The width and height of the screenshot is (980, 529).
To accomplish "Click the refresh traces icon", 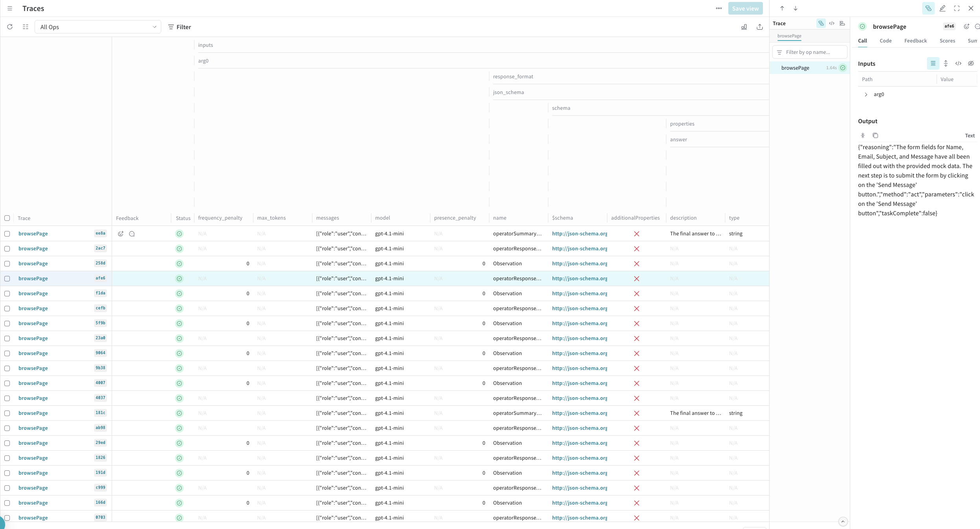I will (x=10, y=27).
